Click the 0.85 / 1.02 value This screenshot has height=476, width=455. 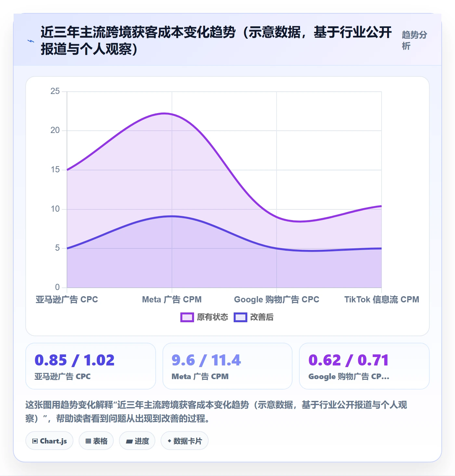click(x=75, y=360)
